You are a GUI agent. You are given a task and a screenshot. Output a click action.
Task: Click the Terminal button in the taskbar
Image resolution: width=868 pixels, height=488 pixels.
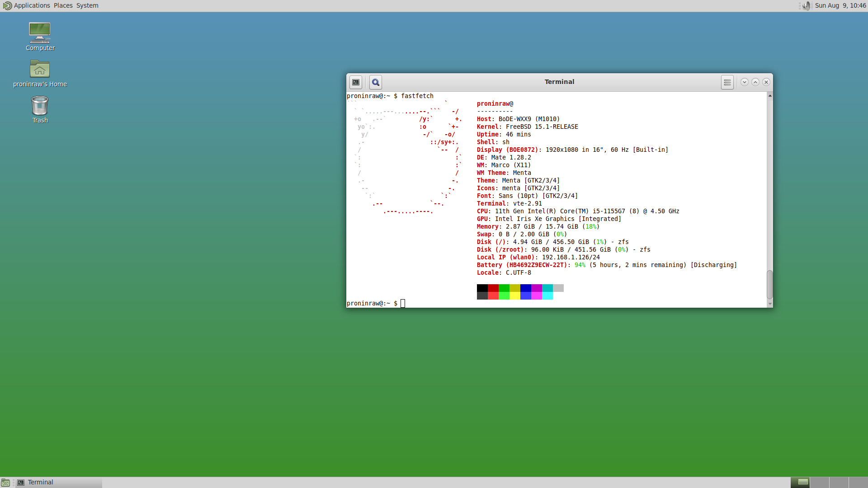tap(59, 483)
